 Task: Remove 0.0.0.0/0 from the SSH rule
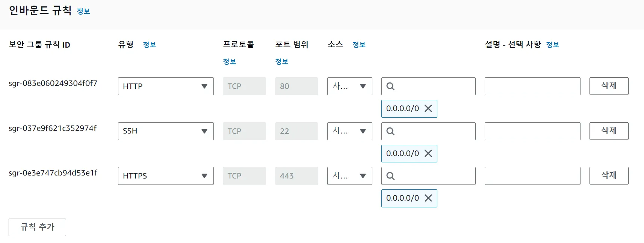(428, 153)
